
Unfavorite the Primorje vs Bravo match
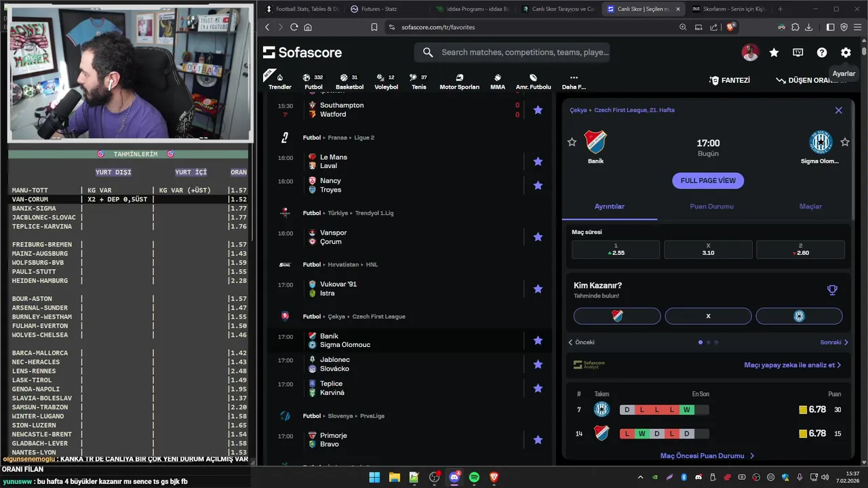point(538,440)
